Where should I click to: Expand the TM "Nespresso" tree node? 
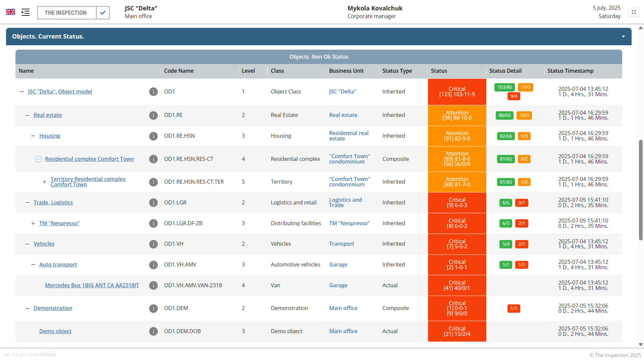coord(33,224)
